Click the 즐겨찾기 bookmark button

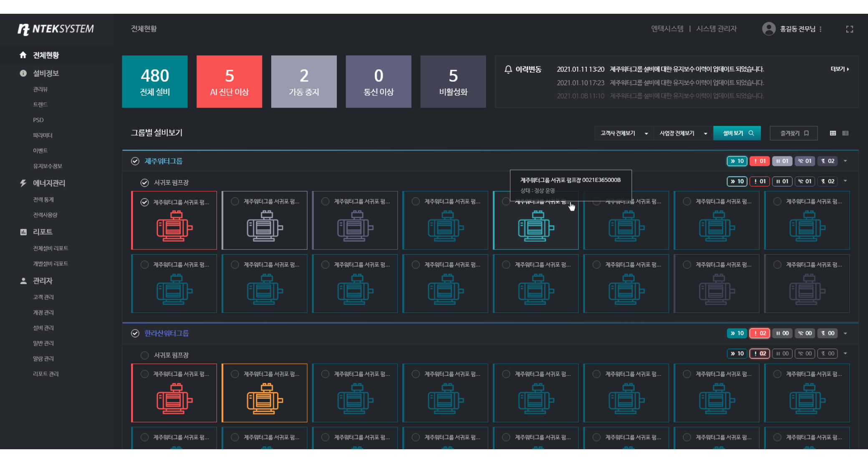tap(794, 133)
